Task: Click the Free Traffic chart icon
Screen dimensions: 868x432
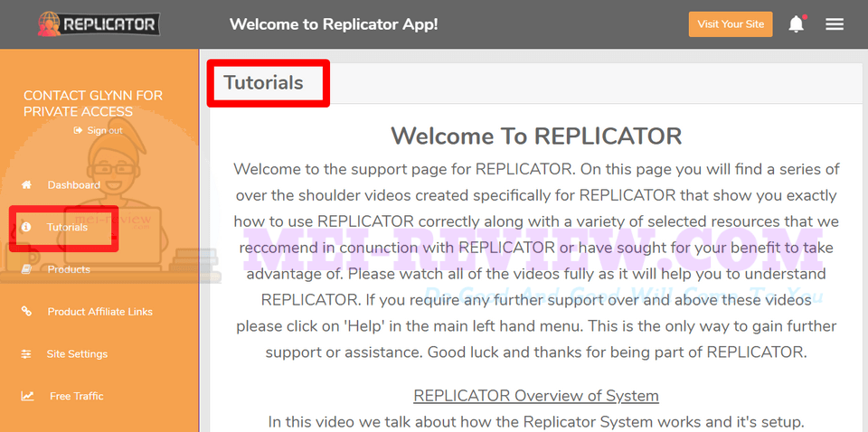Action: point(27,396)
